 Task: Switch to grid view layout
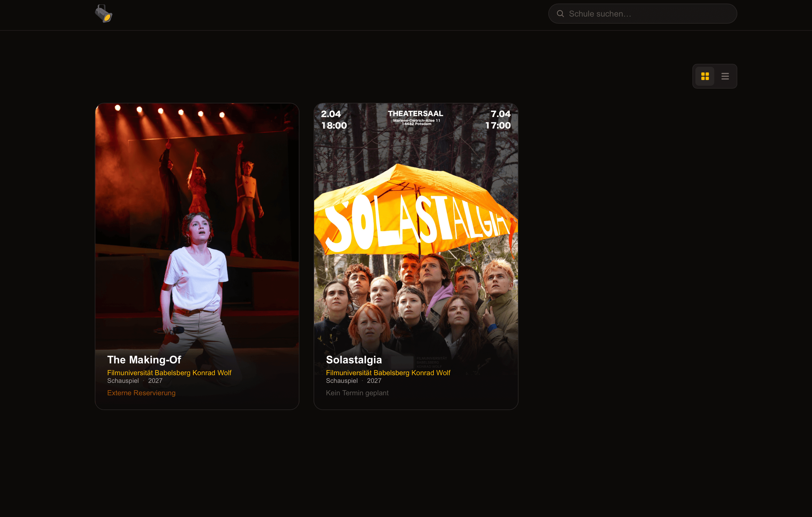(705, 76)
